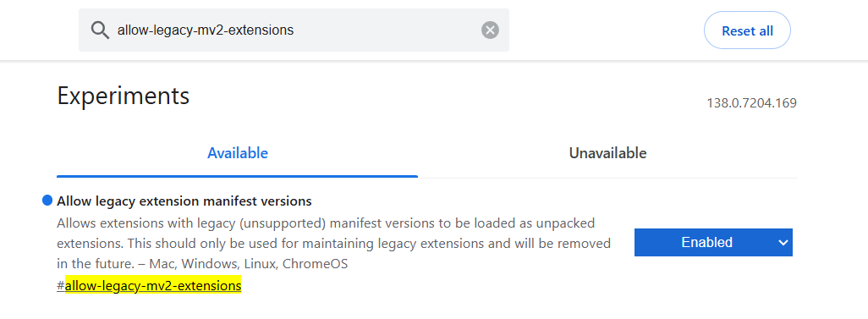This screenshot has height=319, width=868.
Task: Click the version number 138.0.7204.169
Action: click(x=752, y=103)
